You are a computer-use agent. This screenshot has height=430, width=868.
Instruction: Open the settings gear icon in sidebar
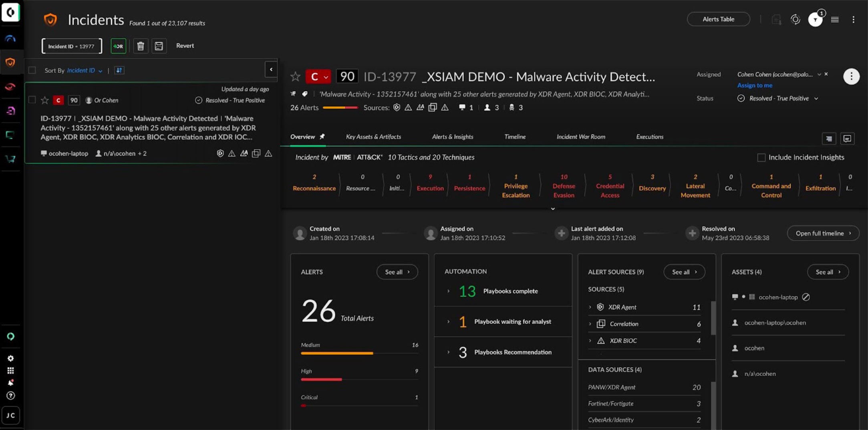(11, 358)
